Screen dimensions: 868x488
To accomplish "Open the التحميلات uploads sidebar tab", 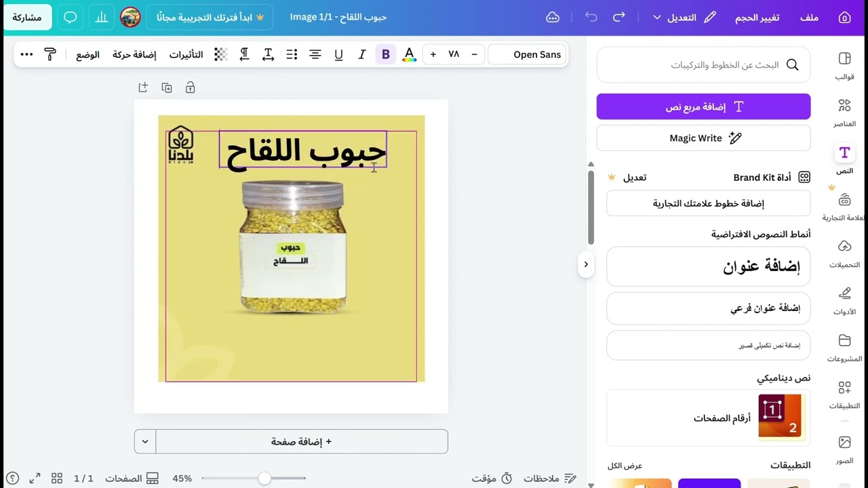I will click(x=844, y=253).
